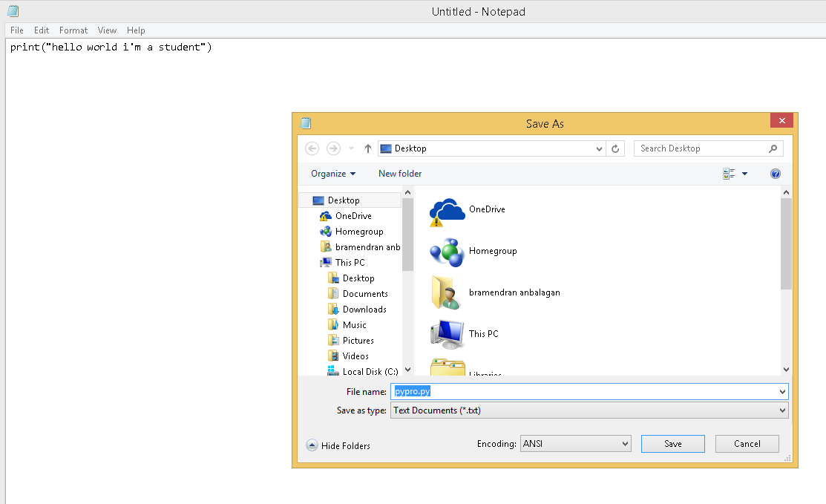The image size is (826, 504).
Task: Select the large Homegroup icon in file list
Action: pyautogui.click(x=448, y=252)
